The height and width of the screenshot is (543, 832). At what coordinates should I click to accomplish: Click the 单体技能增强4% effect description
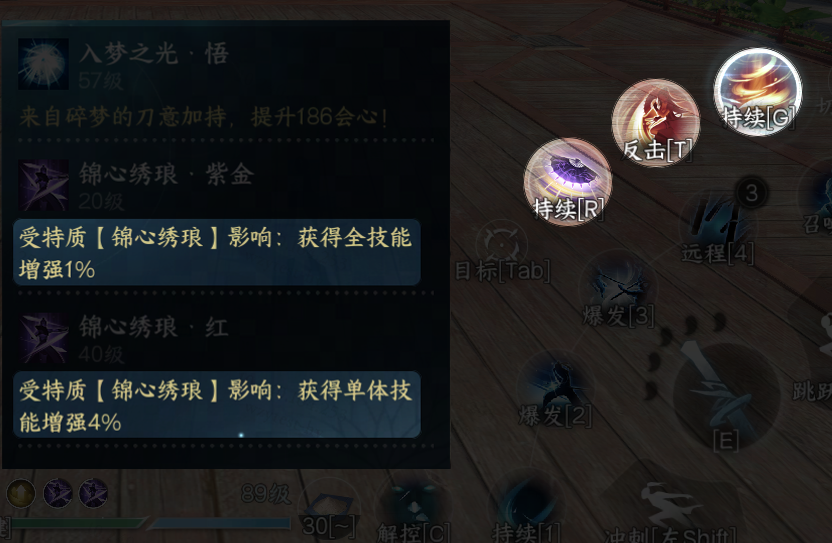point(216,405)
